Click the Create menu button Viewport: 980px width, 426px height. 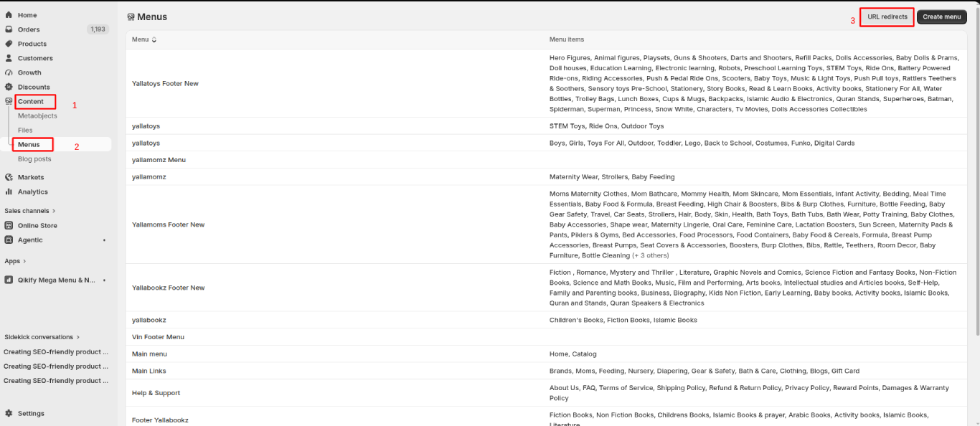(941, 16)
